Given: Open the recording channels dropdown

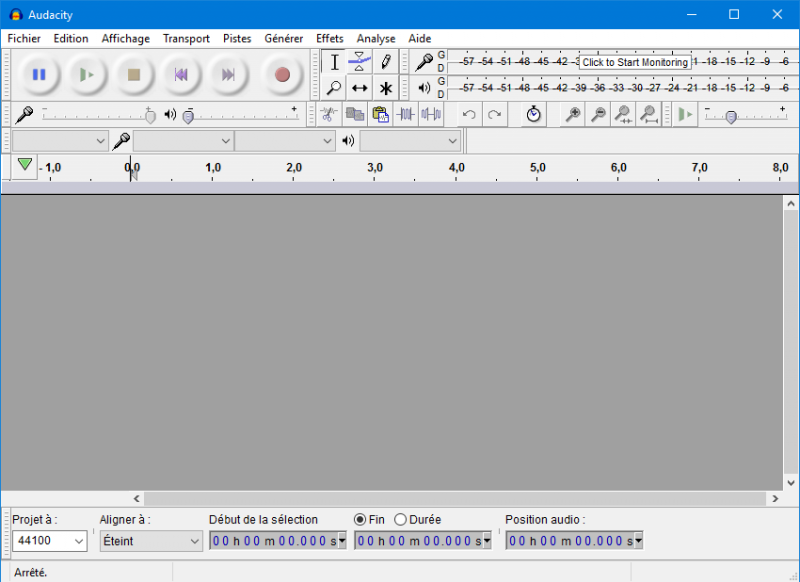Looking at the screenshot, I should 285,141.
